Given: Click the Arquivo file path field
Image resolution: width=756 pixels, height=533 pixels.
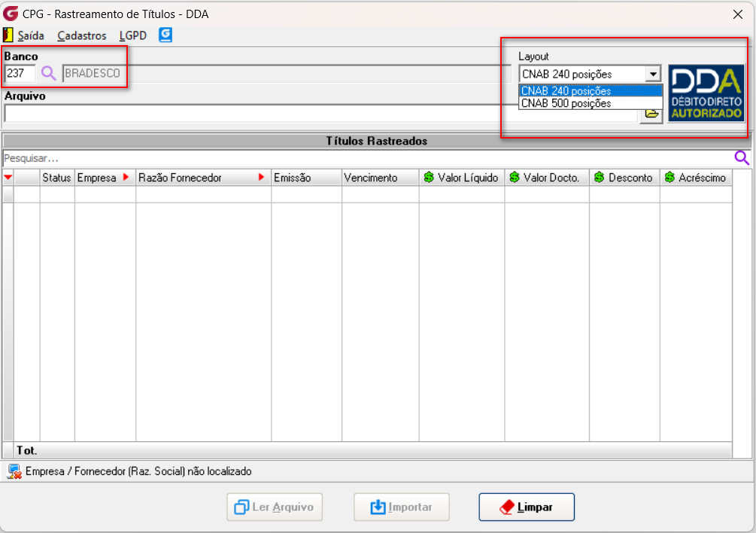Looking at the screenshot, I should pyautogui.click(x=321, y=114).
